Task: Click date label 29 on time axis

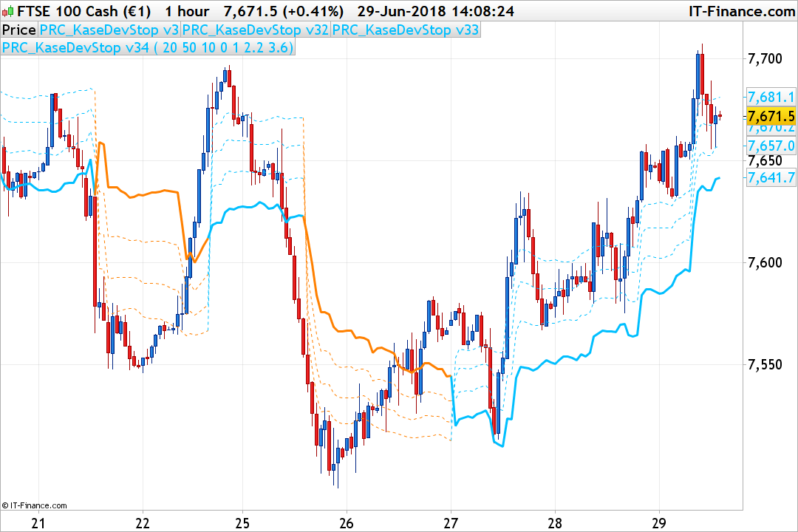Action: coord(659,523)
